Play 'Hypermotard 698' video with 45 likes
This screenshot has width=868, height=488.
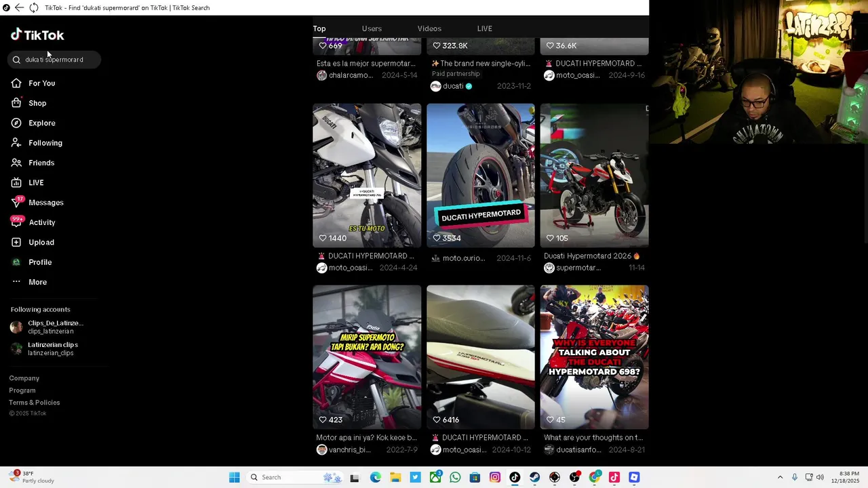click(595, 357)
